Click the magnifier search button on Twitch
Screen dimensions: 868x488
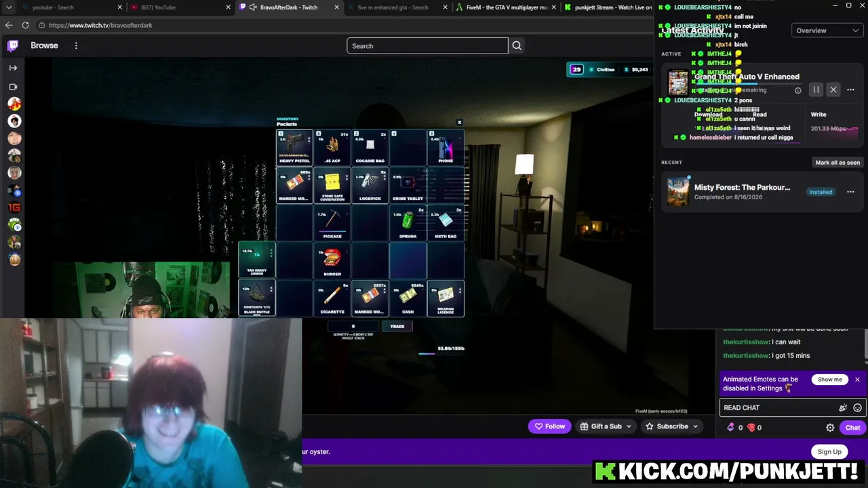point(517,45)
